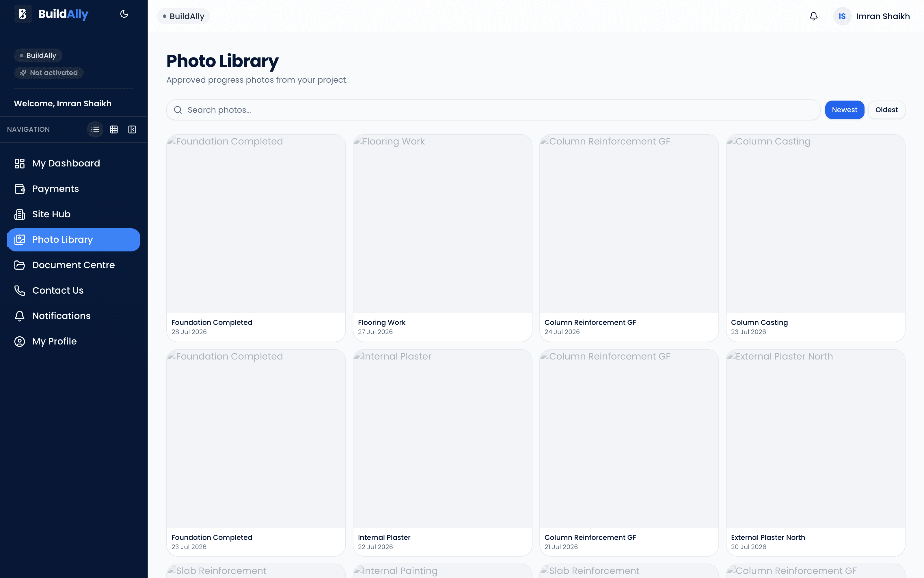Open the Column Casting photo
The height and width of the screenshot is (578, 924).
(x=815, y=238)
